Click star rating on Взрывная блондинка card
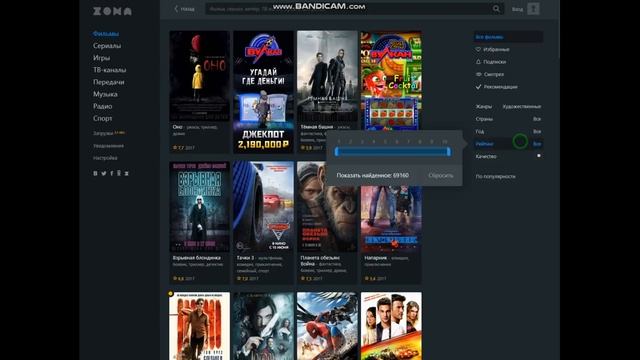This screenshot has height=360, width=640. coord(179,278)
